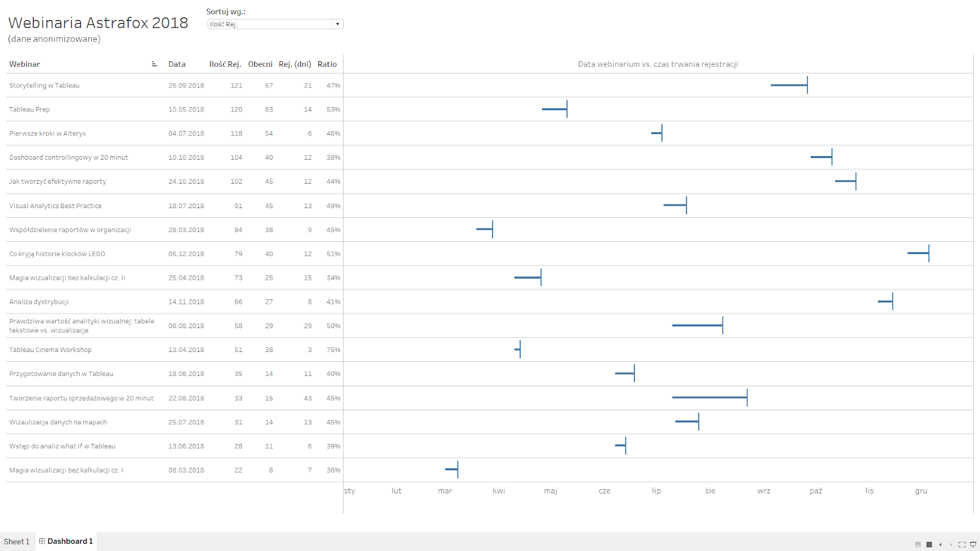Switch to Sheet 1 tab

pyautogui.click(x=17, y=541)
